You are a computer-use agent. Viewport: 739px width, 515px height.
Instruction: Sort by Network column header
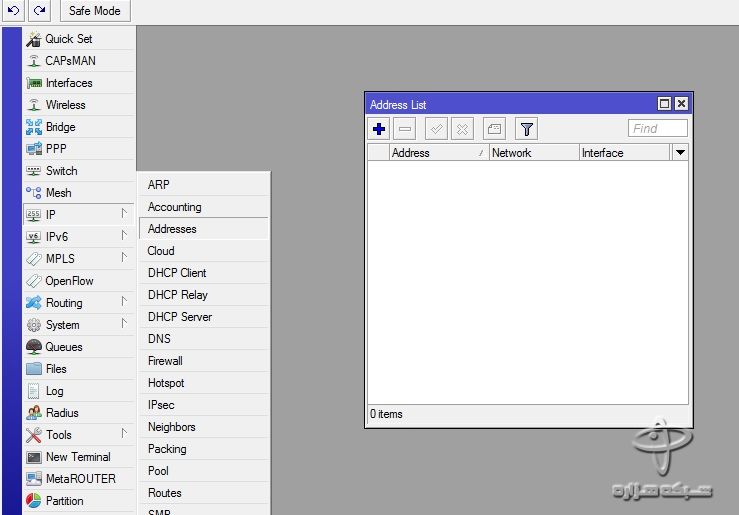click(x=534, y=153)
